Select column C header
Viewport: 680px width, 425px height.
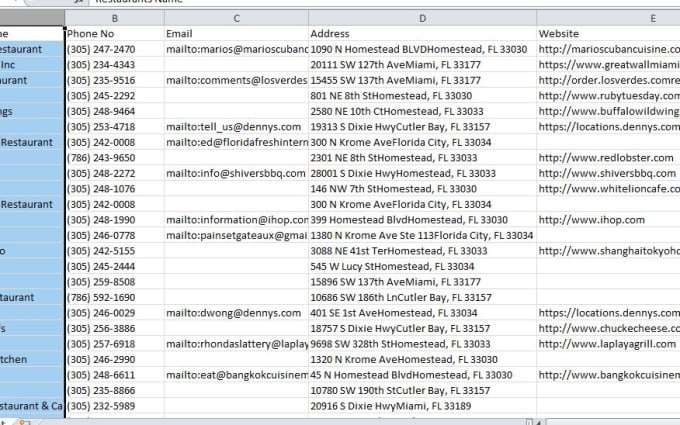pos(236,18)
